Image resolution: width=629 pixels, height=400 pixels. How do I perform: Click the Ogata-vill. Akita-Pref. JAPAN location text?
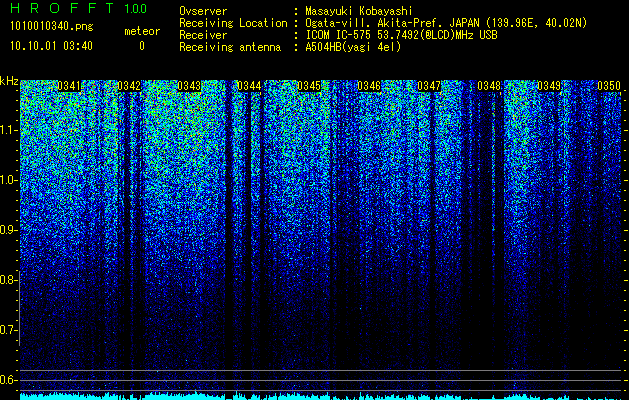point(446,23)
